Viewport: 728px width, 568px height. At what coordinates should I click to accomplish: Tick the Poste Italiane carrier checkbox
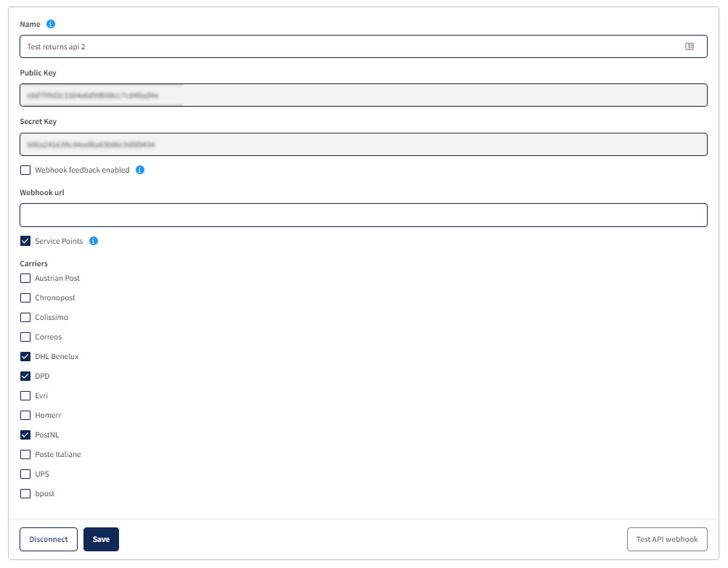click(25, 454)
